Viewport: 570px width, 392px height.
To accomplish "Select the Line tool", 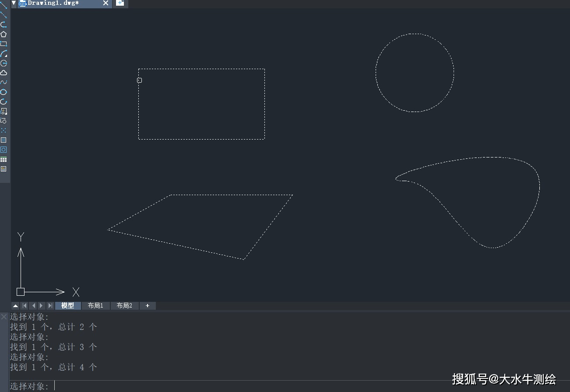I will point(4,5).
